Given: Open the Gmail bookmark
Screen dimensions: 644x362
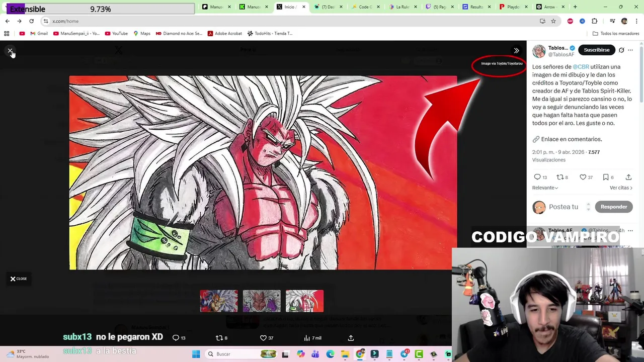Looking at the screenshot, I should coord(39,34).
